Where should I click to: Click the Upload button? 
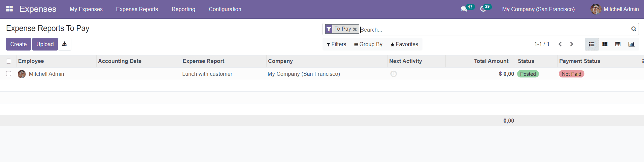coord(45,44)
